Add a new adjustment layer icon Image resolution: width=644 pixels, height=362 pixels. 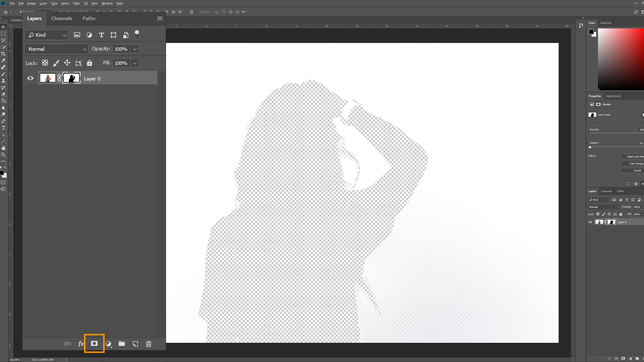(108, 344)
